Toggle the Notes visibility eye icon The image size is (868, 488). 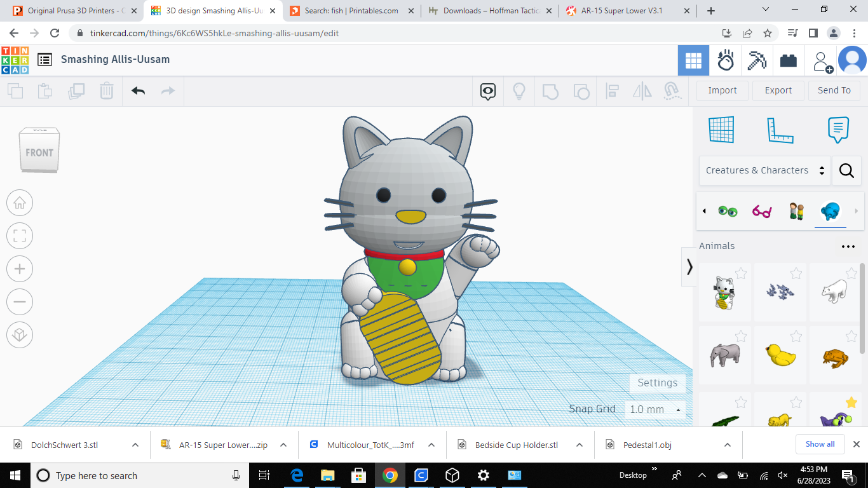(x=488, y=91)
